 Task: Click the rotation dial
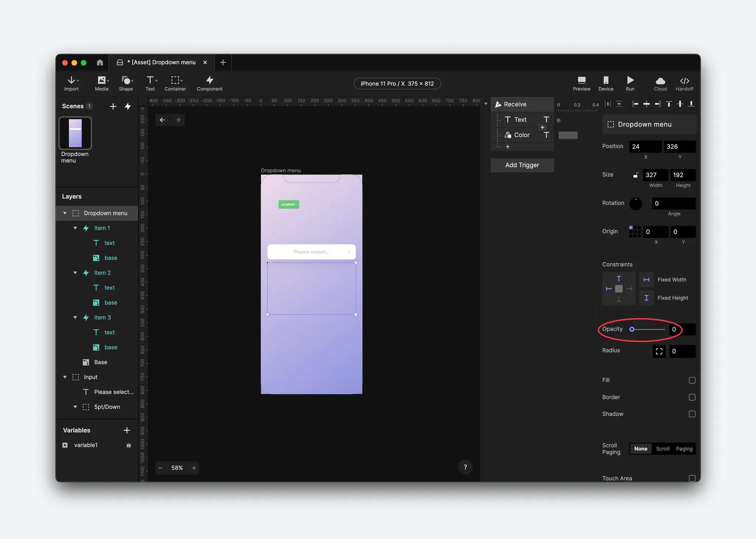[636, 203]
